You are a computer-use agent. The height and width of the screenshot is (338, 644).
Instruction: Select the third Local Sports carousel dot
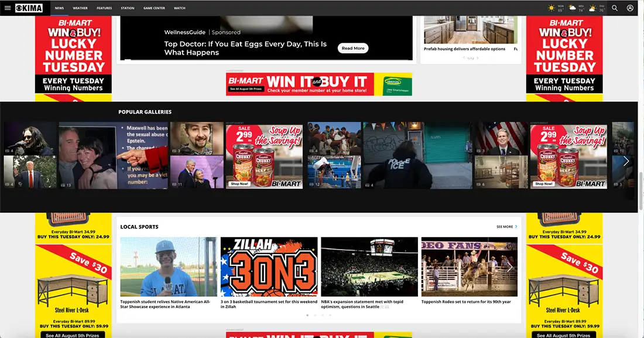(x=323, y=315)
